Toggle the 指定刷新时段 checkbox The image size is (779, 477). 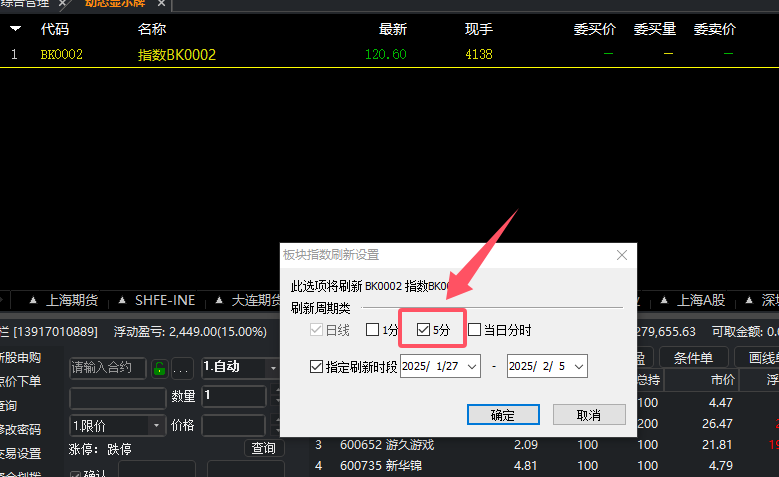[x=316, y=367]
